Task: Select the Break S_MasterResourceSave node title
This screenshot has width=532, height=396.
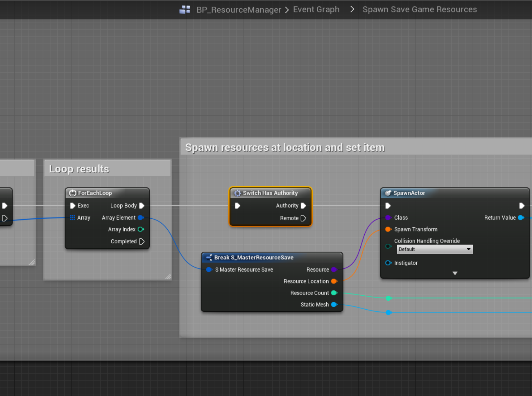Action: coord(254,257)
